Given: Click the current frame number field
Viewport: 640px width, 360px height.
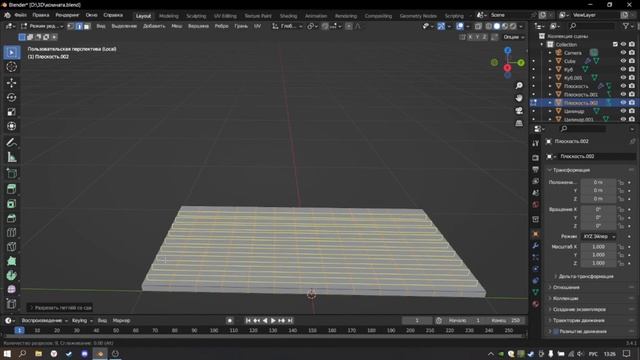Looking at the screenshot, I should tap(417, 320).
